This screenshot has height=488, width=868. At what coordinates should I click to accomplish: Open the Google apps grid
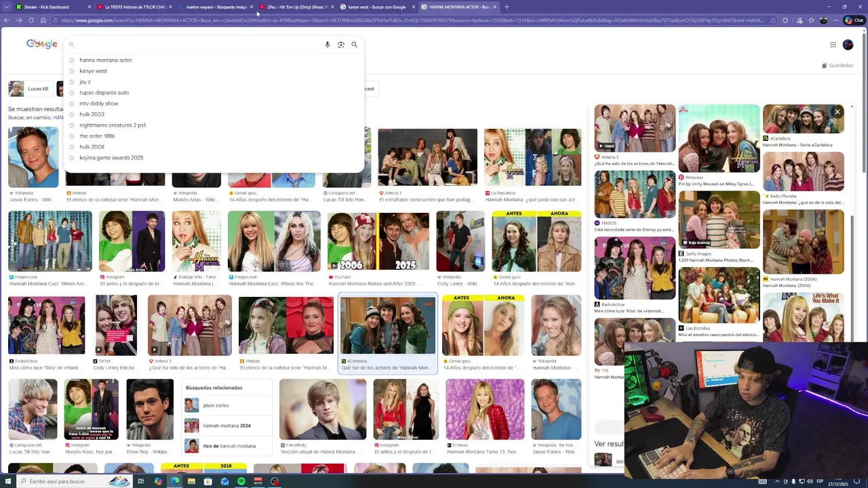pyautogui.click(x=833, y=45)
